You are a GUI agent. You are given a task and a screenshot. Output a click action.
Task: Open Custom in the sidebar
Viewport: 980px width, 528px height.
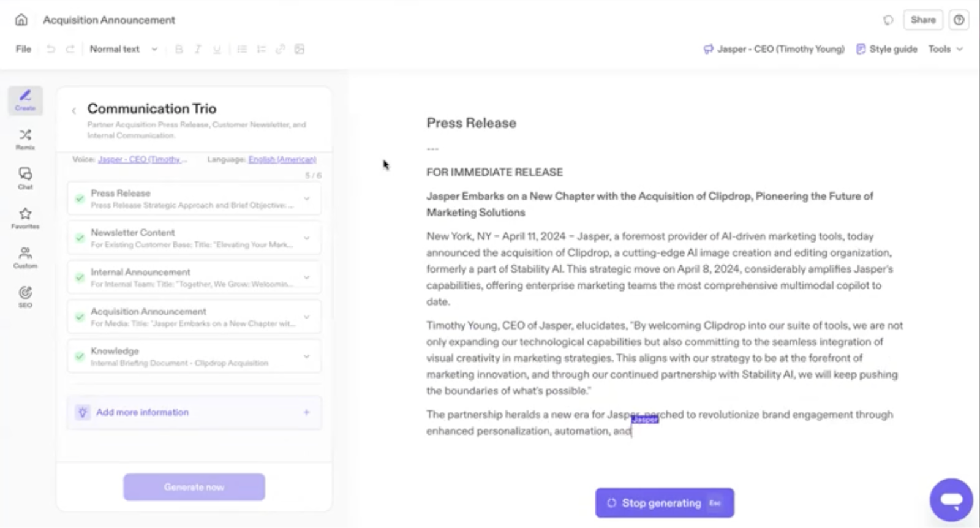tap(25, 258)
